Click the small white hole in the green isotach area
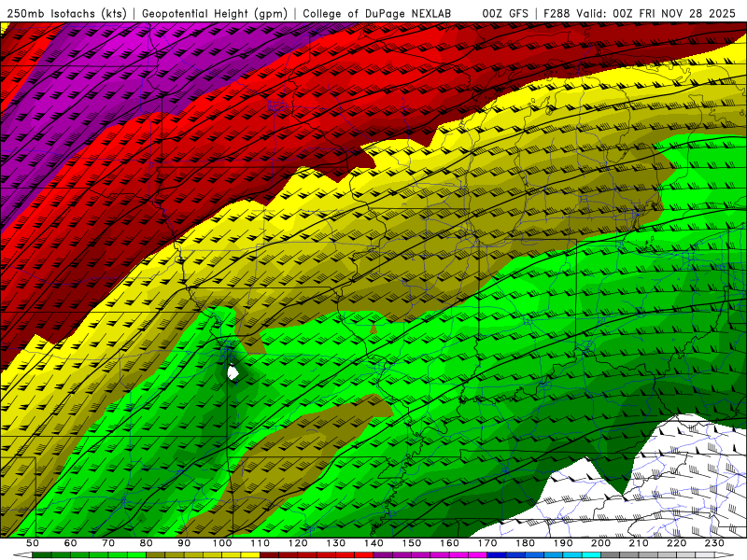Screen dimensions: 747x560 233,371
